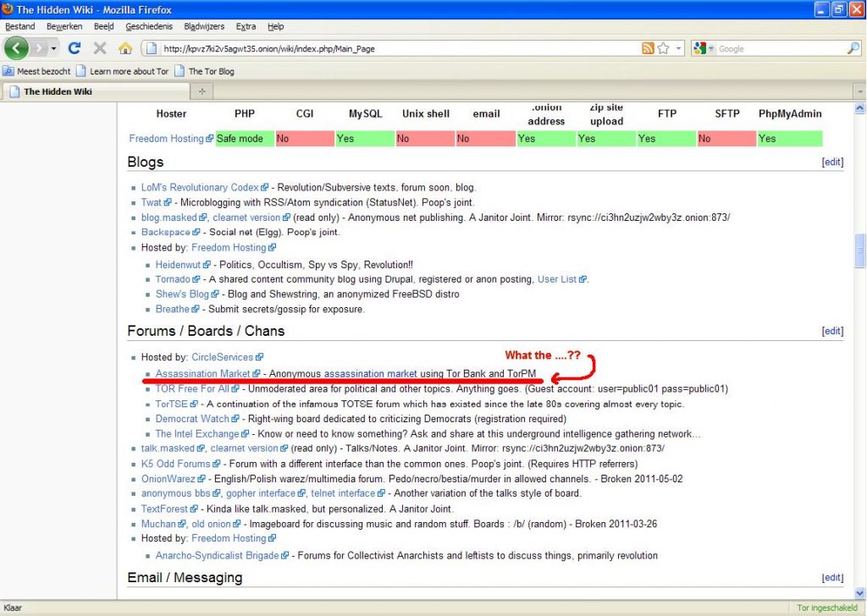Open the list all tabs dropdown
This screenshot has height=616, width=867.
coord(860,91)
